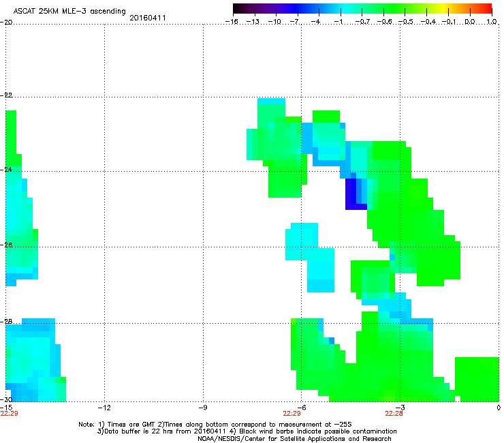Click the colorbar label "-0.7"
The image size is (504, 443).
pos(362,22)
